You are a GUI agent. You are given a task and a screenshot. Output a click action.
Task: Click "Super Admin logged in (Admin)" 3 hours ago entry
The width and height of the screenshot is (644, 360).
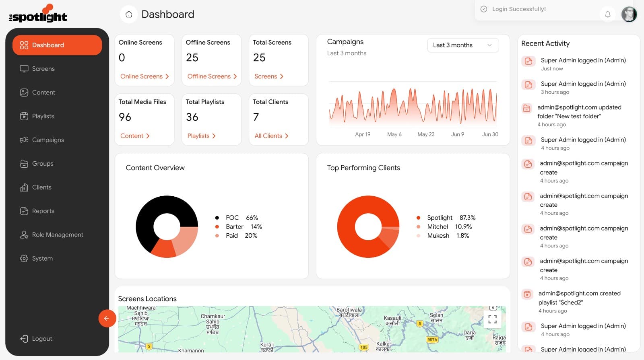pos(580,88)
